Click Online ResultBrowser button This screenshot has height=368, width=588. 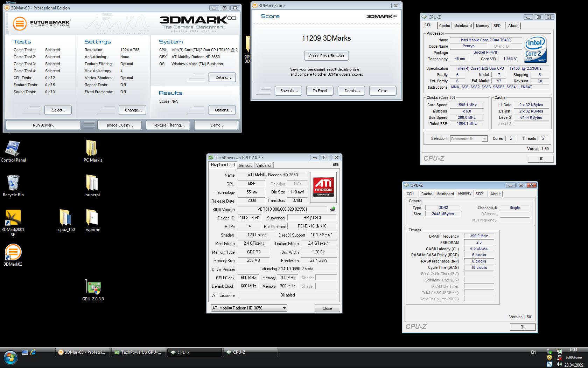point(327,56)
